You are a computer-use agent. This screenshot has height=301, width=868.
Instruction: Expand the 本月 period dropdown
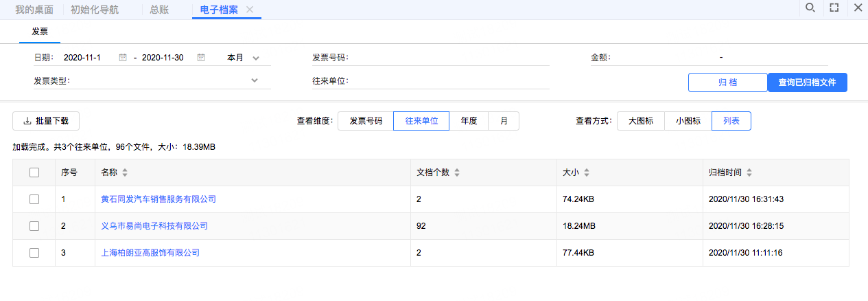coord(255,58)
